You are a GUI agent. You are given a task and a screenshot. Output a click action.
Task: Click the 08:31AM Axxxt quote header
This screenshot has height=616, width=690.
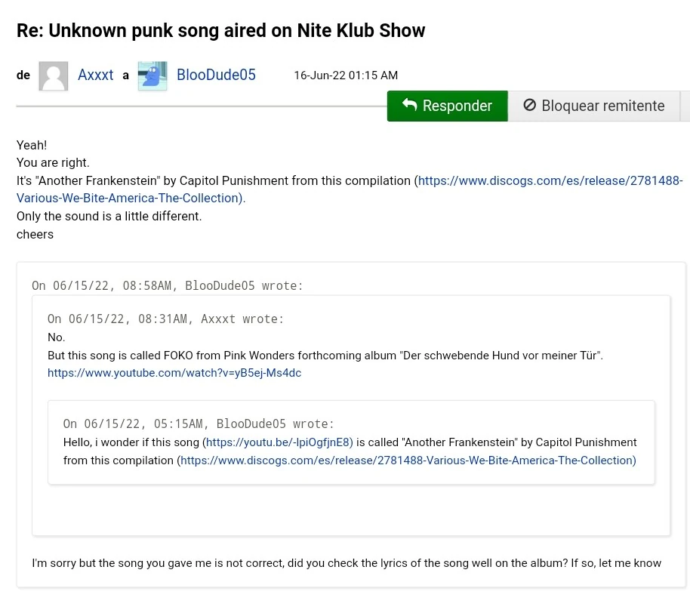pos(166,319)
